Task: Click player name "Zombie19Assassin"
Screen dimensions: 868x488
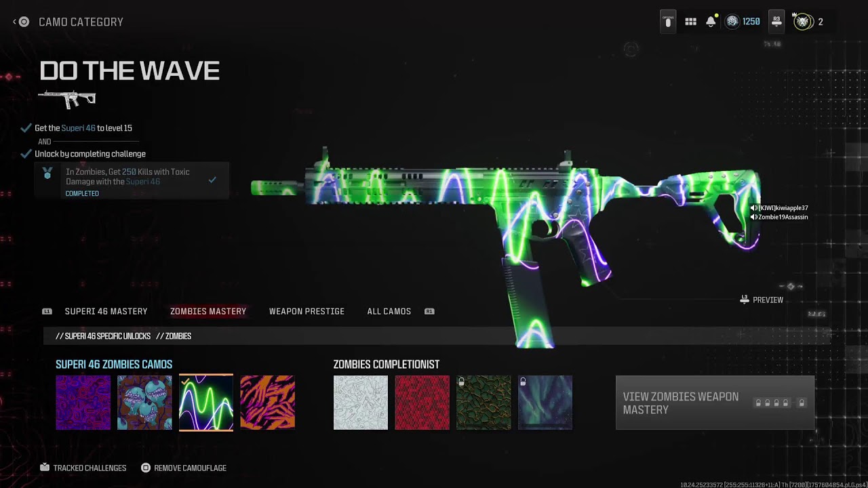Action: pyautogui.click(x=783, y=217)
